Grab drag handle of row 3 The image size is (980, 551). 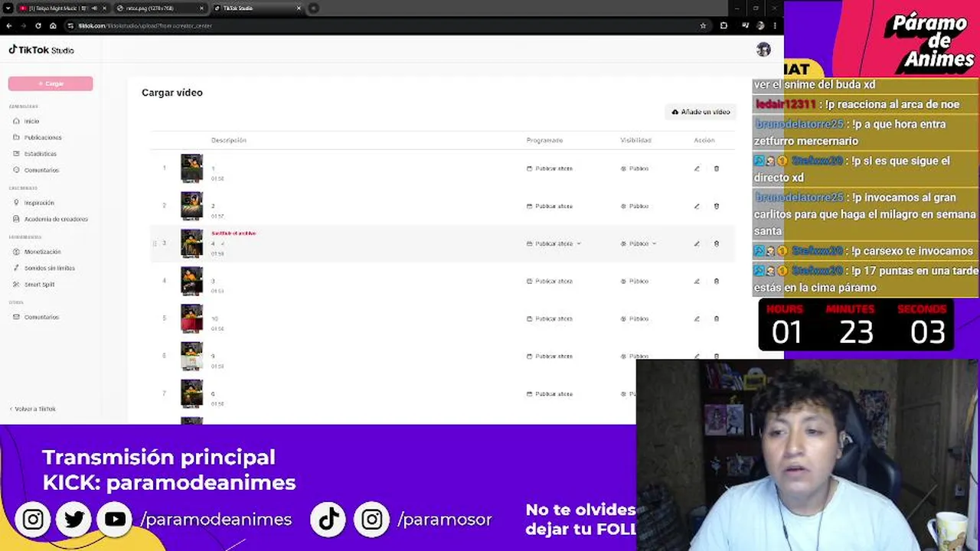click(x=155, y=243)
